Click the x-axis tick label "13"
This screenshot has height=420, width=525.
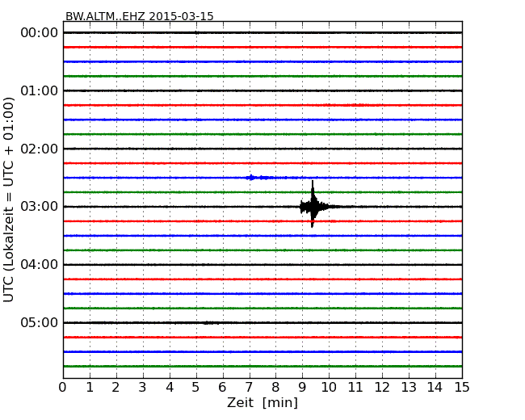[409, 388]
